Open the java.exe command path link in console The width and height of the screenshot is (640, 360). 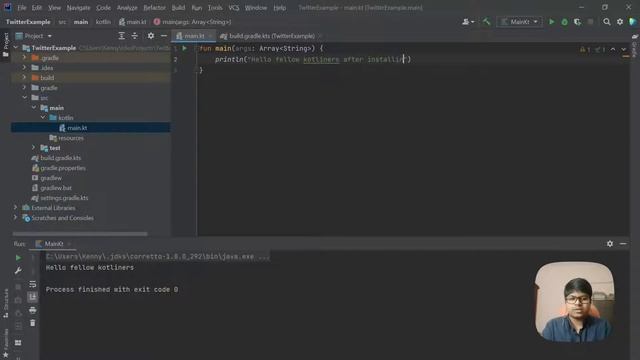(158, 256)
